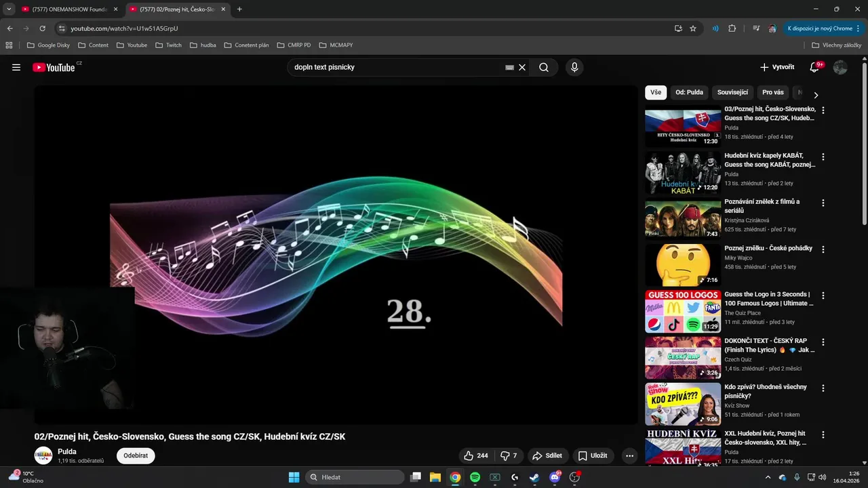Select the Vše filter chip

tap(656, 92)
